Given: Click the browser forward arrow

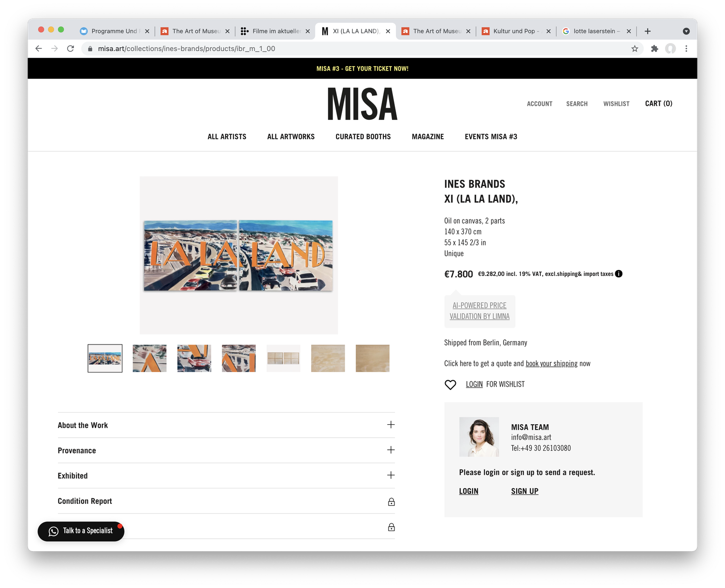Looking at the screenshot, I should pos(55,48).
